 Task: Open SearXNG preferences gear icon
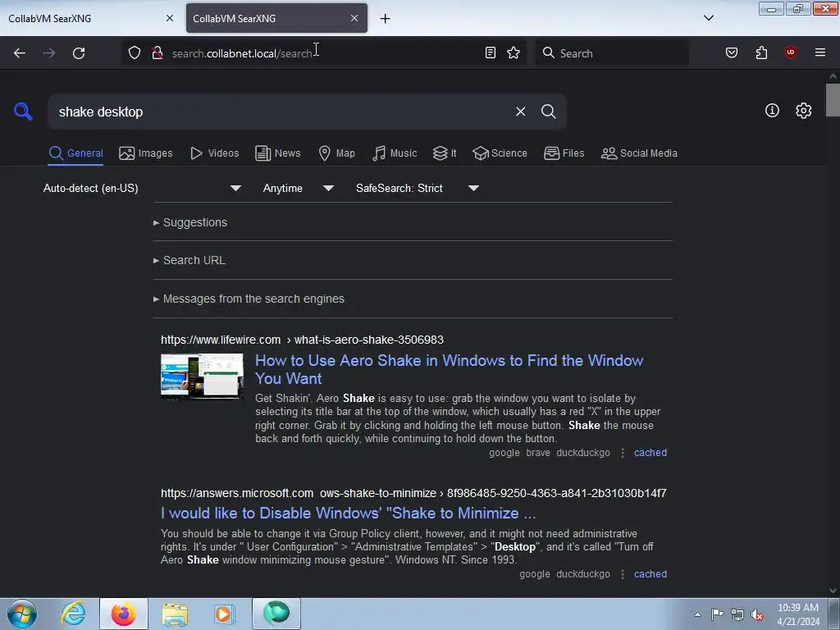click(803, 111)
